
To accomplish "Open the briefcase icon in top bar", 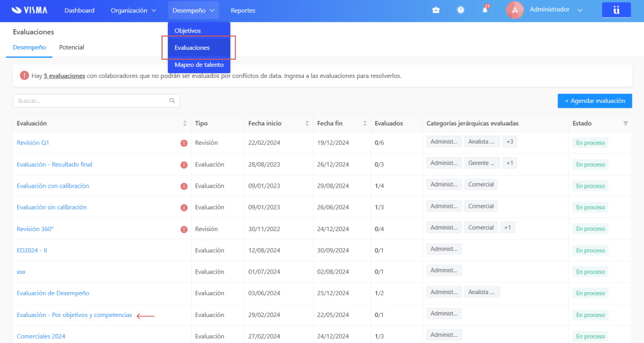I will tap(436, 10).
